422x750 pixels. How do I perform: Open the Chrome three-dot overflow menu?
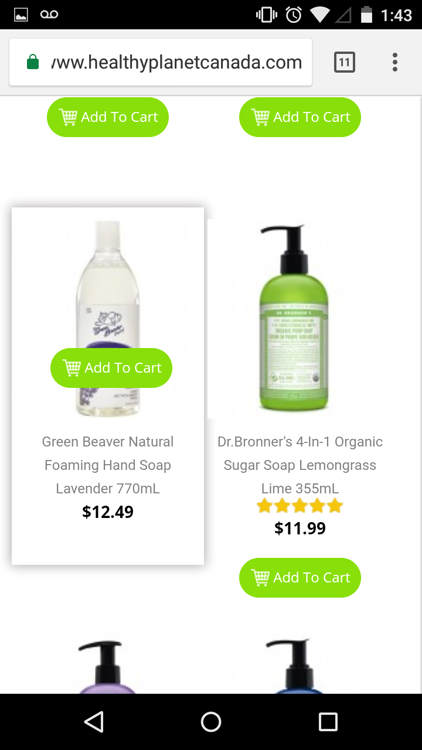[x=394, y=62]
